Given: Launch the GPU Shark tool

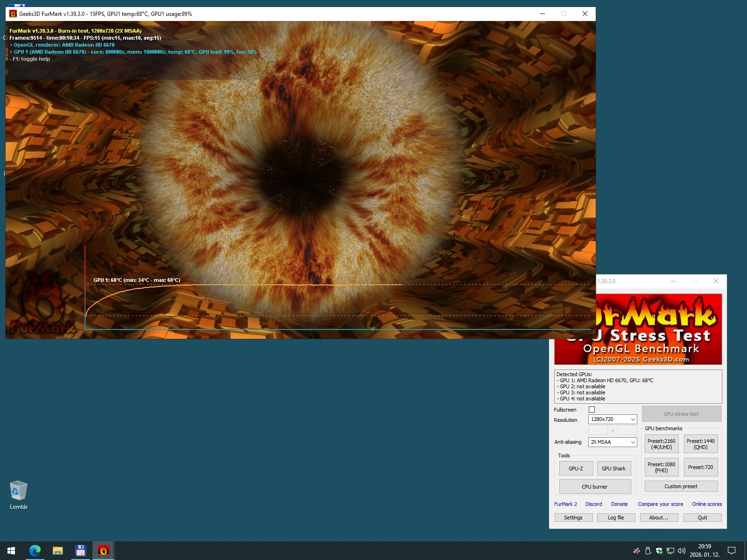Looking at the screenshot, I should click(x=614, y=469).
